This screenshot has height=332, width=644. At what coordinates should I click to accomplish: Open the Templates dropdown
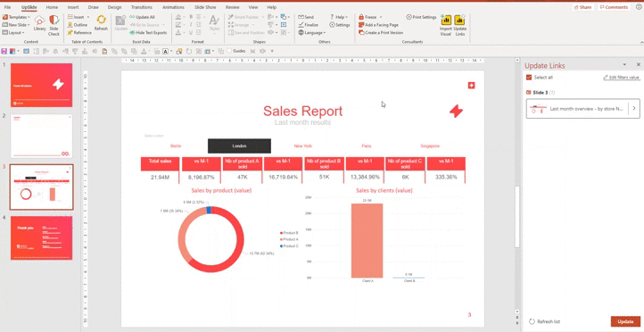(16, 17)
